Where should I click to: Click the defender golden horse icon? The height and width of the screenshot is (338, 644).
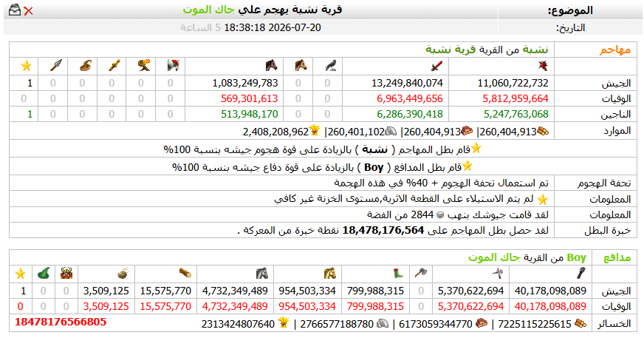(330, 274)
